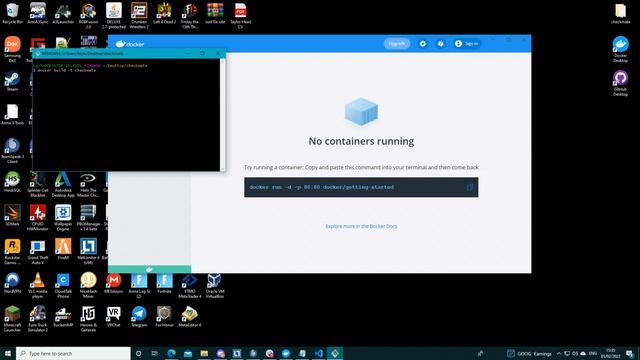Open the Windows Start menu

pos(8,353)
